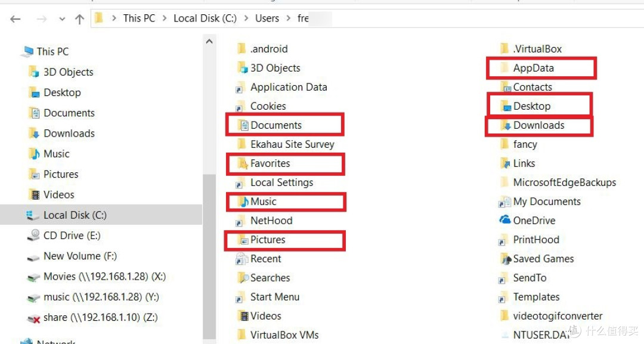Open 3D Objects in the navigation pane
Viewport: 644px width, 344px height.
[x=61, y=72]
